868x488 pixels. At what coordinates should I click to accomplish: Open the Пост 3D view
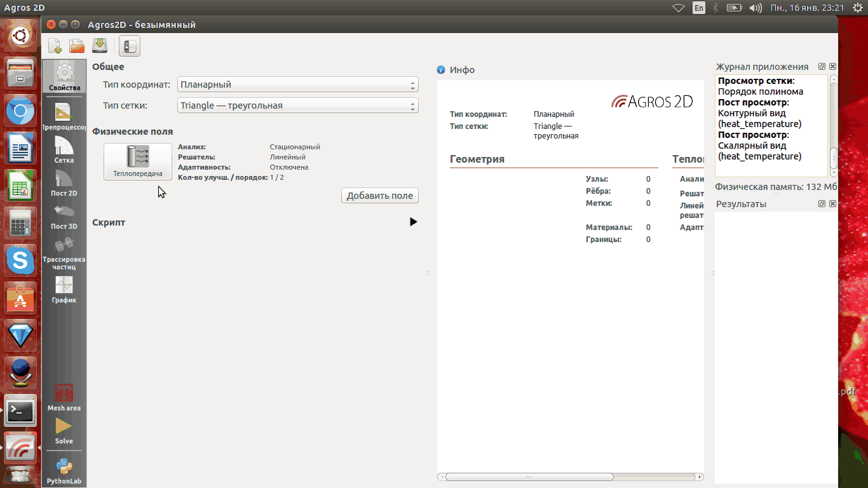tap(64, 216)
